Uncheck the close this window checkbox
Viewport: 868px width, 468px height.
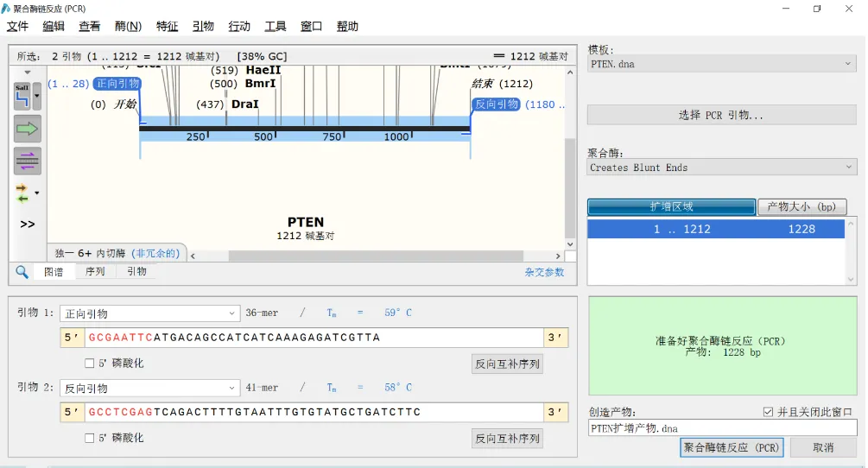pyautogui.click(x=769, y=412)
